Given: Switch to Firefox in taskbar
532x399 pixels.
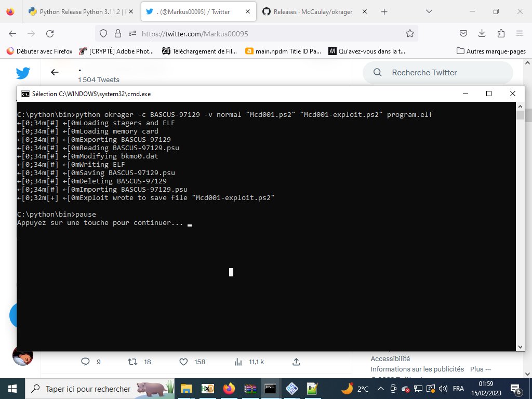Looking at the screenshot, I should 229,389.
